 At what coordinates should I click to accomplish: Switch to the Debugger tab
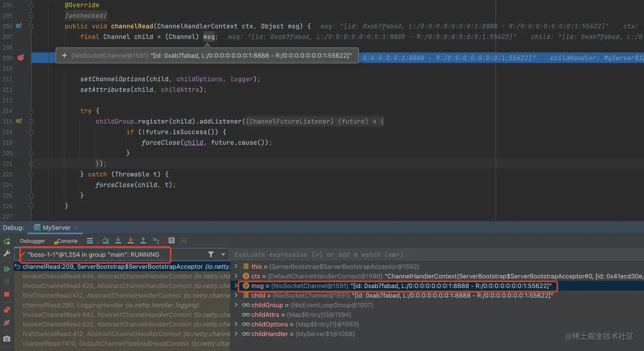(32, 241)
